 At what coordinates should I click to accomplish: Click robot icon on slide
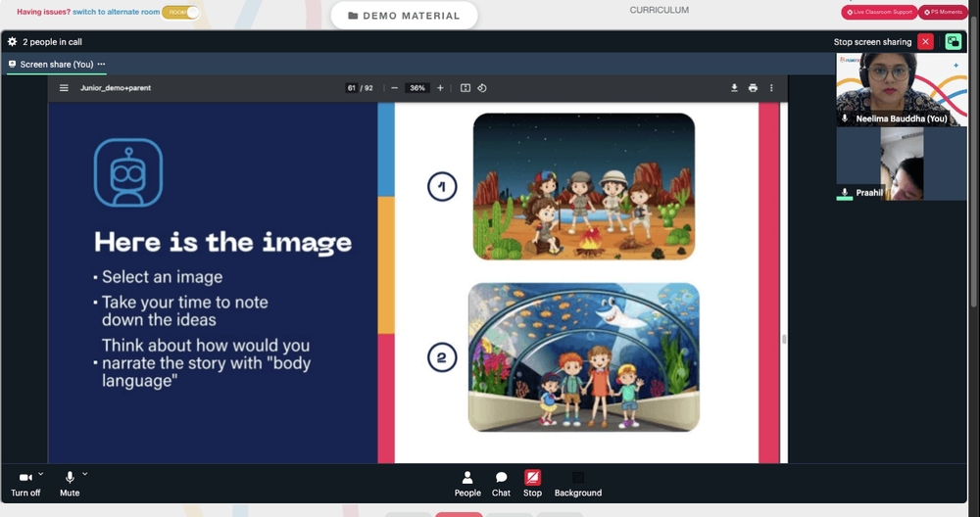tap(128, 172)
